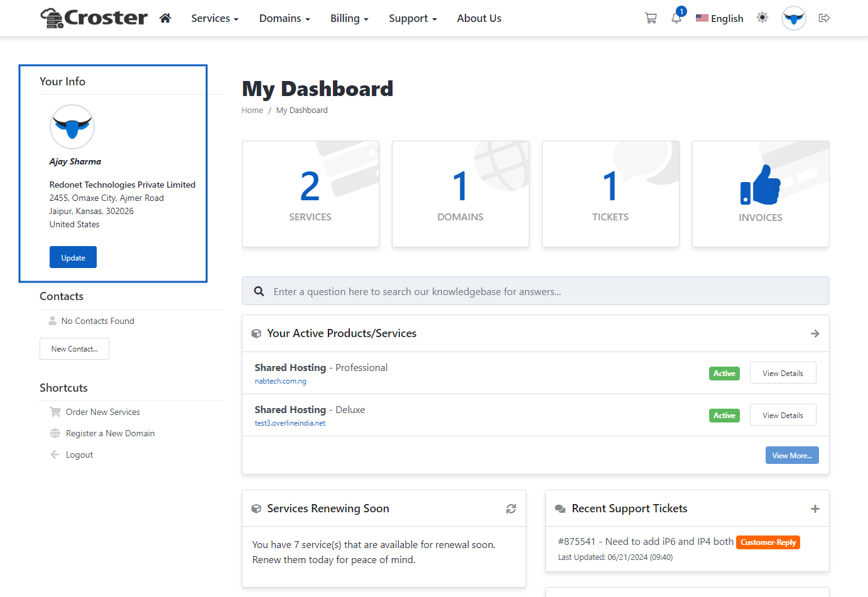
Task: Select the English language selector
Action: click(x=720, y=18)
